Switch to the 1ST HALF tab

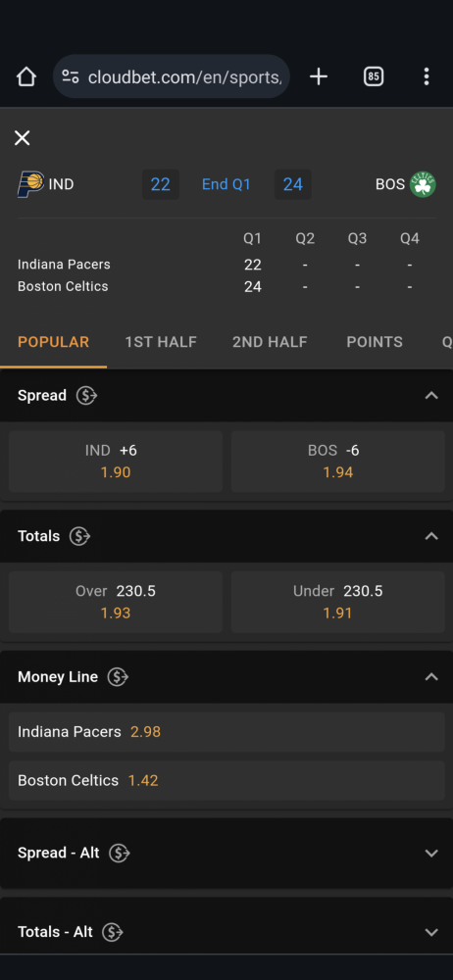(x=161, y=342)
